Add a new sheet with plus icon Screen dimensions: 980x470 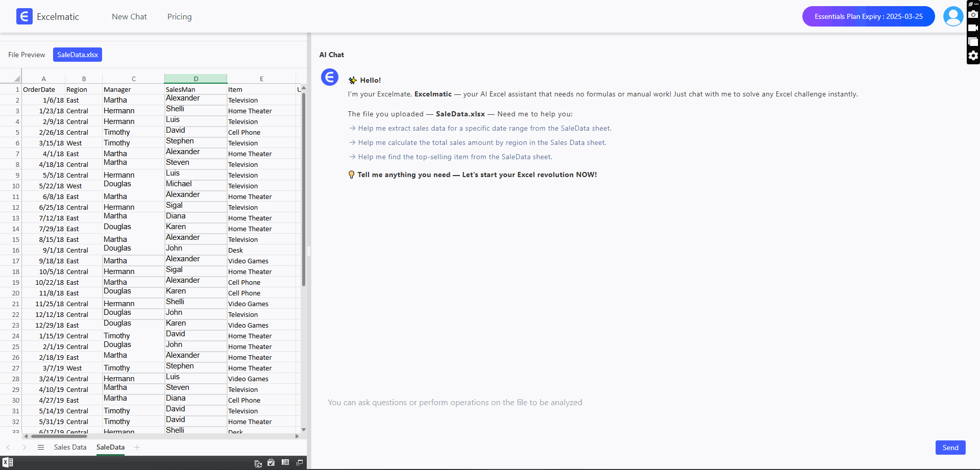click(x=137, y=448)
